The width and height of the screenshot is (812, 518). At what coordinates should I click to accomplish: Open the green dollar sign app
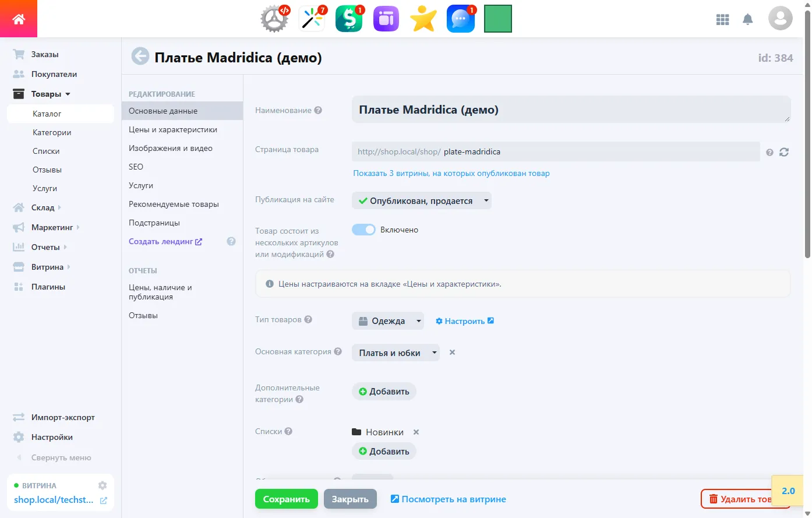348,19
